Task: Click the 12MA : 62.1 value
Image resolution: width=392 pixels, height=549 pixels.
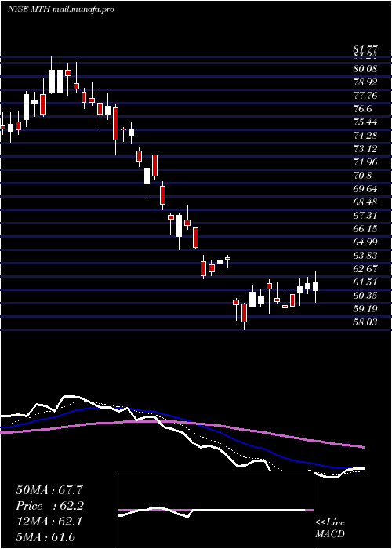Action: 49,522
